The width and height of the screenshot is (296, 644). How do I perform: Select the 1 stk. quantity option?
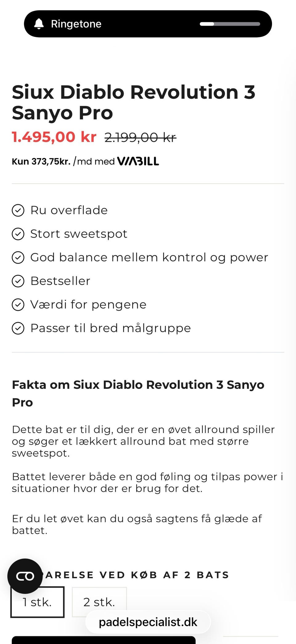pyautogui.click(x=37, y=602)
